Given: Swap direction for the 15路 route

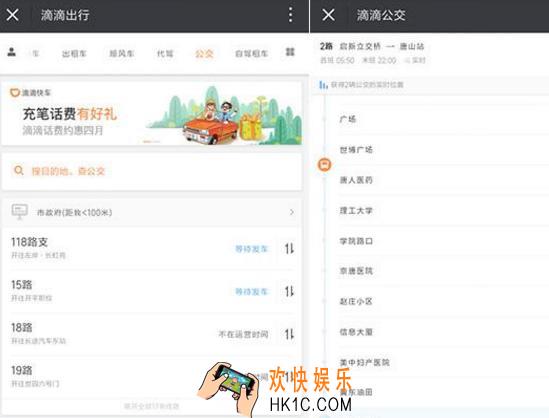Looking at the screenshot, I should pyautogui.click(x=289, y=291).
